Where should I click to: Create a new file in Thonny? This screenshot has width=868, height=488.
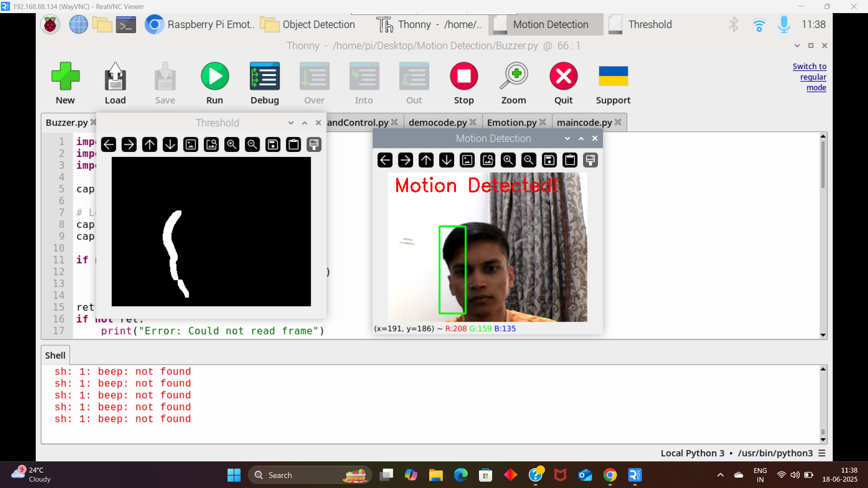(65, 83)
